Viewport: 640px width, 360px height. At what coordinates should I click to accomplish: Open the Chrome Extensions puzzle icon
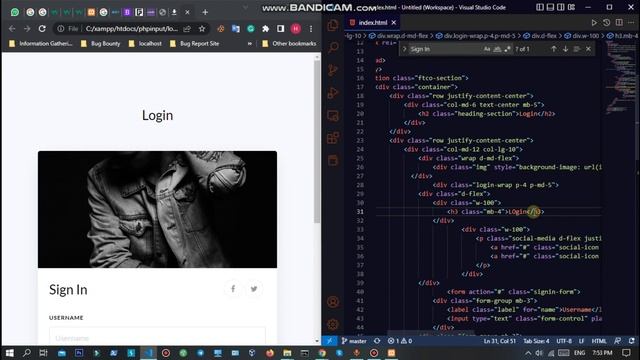pyautogui.click(x=266, y=29)
